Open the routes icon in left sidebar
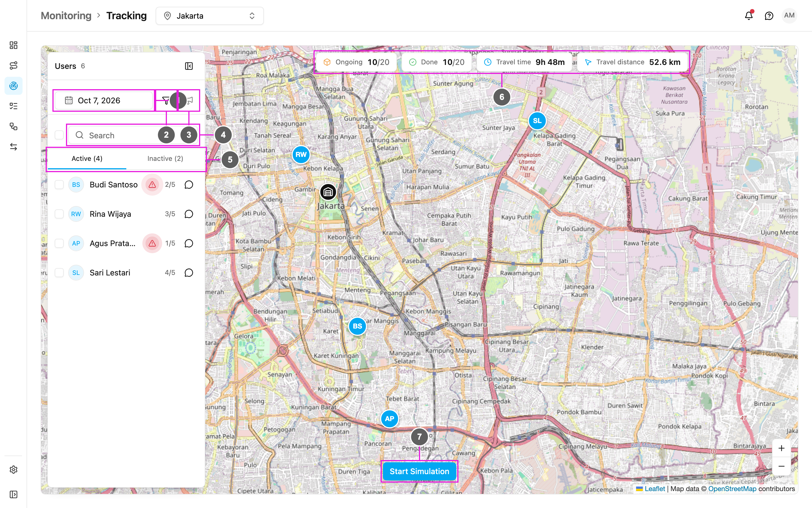 [x=14, y=65]
